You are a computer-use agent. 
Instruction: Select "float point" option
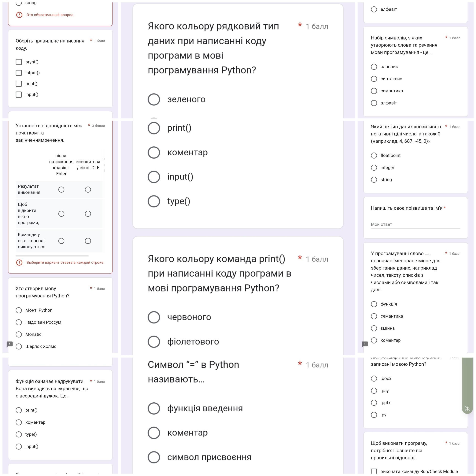click(374, 155)
